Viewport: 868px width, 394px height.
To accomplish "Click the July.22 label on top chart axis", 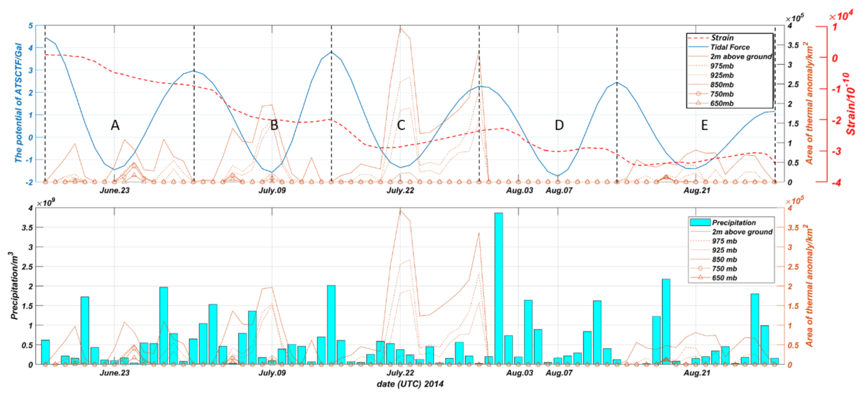I will point(400,190).
